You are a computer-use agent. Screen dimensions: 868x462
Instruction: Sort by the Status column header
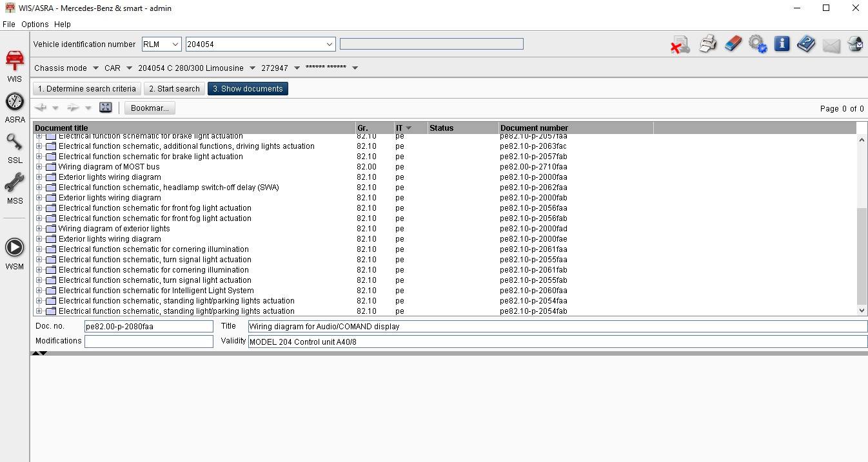(x=463, y=128)
